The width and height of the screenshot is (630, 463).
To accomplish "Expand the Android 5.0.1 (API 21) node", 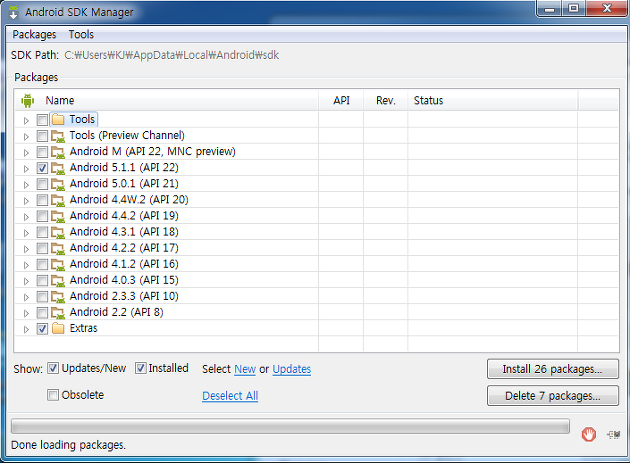I will point(26,184).
